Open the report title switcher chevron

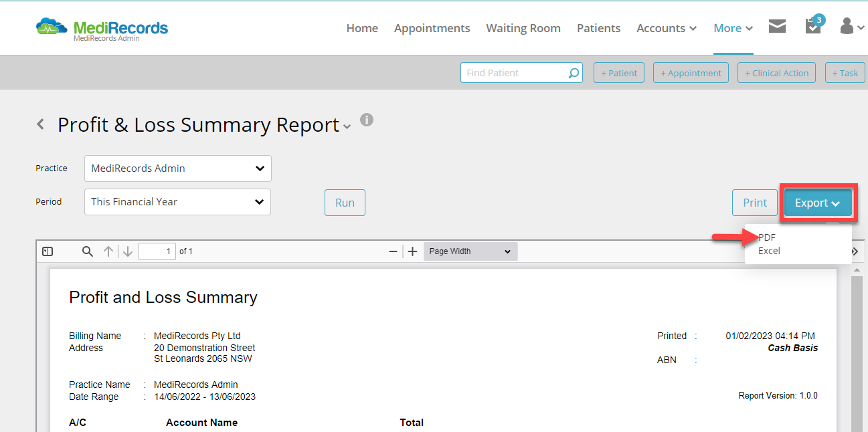[347, 127]
